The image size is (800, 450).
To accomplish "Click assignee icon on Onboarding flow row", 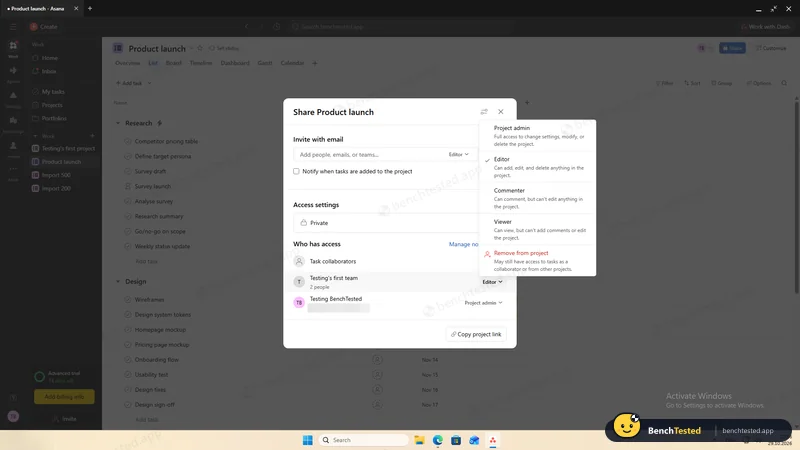I will coord(377,360).
